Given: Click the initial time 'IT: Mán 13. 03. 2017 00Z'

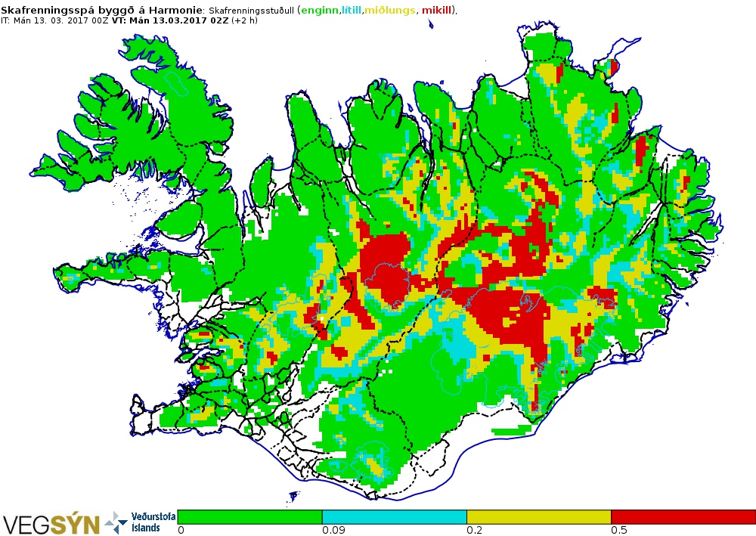Looking at the screenshot, I should [x=54, y=20].
